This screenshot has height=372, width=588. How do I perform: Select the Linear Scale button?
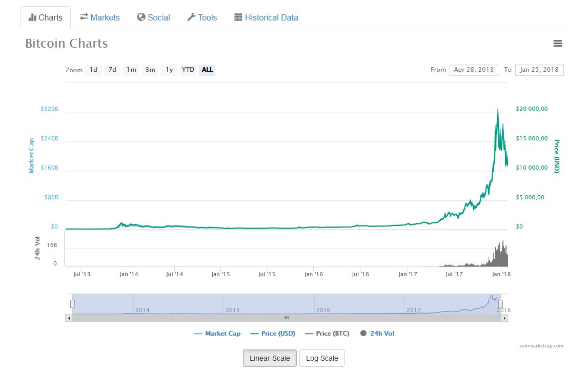point(270,358)
